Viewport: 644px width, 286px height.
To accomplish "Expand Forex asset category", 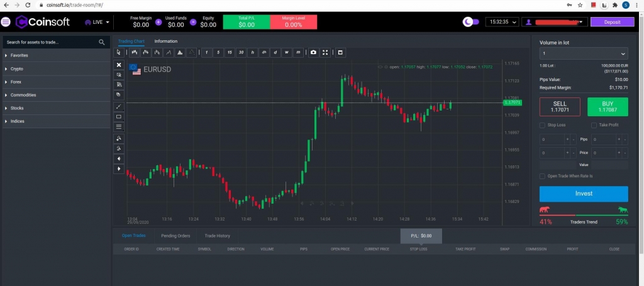I will (x=56, y=82).
